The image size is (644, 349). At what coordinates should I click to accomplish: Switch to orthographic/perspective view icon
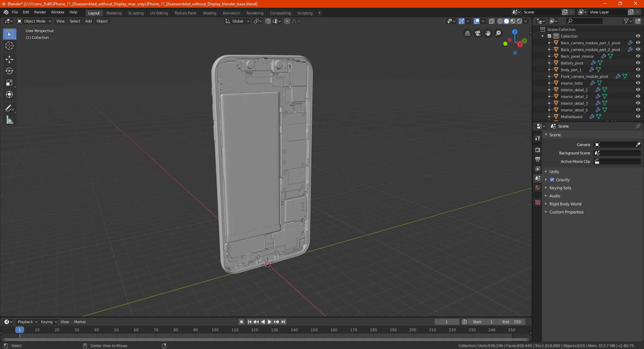[467, 33]
